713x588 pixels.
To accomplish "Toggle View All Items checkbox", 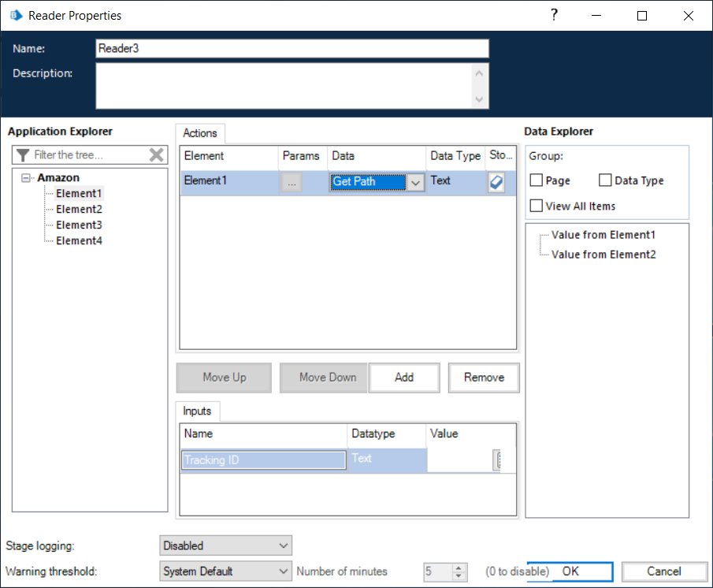I will (x=537, y=206).
